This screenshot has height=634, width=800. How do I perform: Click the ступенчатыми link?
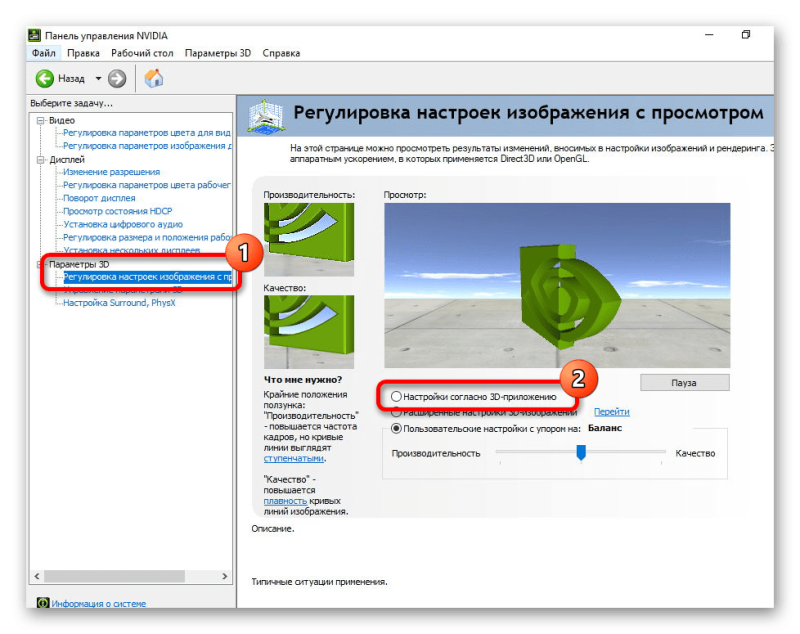point(293,459)
